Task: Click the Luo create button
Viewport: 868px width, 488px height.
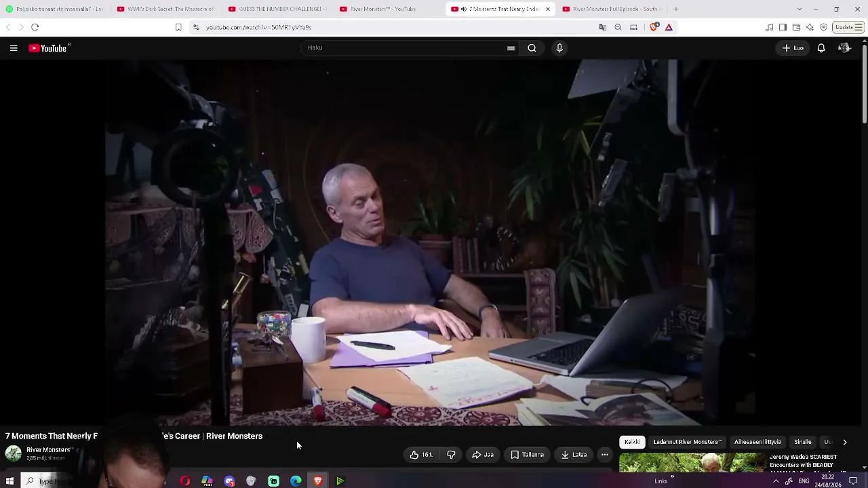Action: [x=793, y=48]
